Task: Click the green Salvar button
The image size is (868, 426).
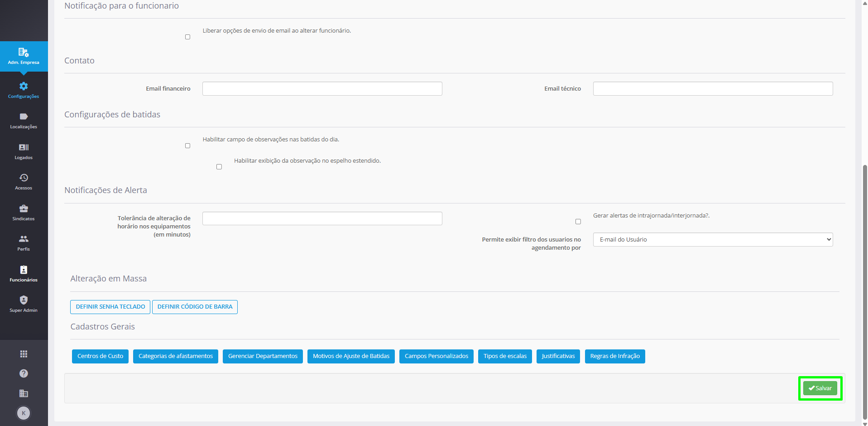Action: pos(820,388)
